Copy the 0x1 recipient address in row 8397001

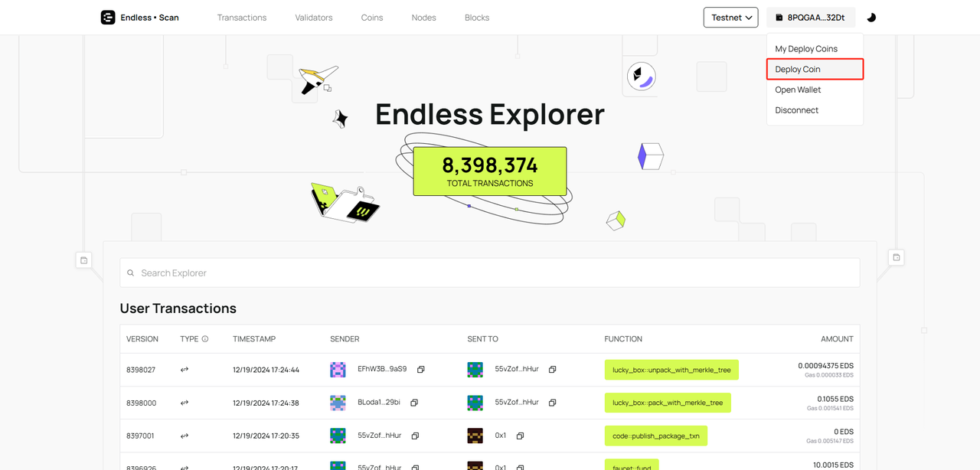tap(520, 436)
